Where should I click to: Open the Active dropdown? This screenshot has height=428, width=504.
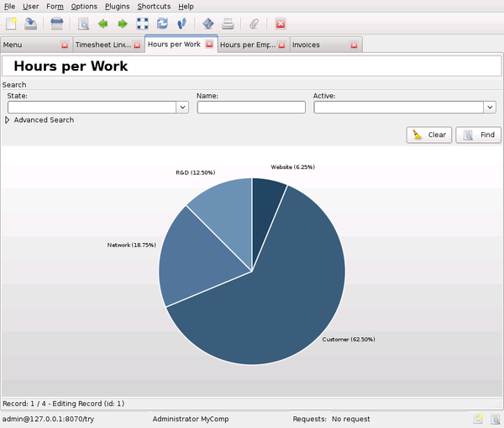tap(490, 107)
